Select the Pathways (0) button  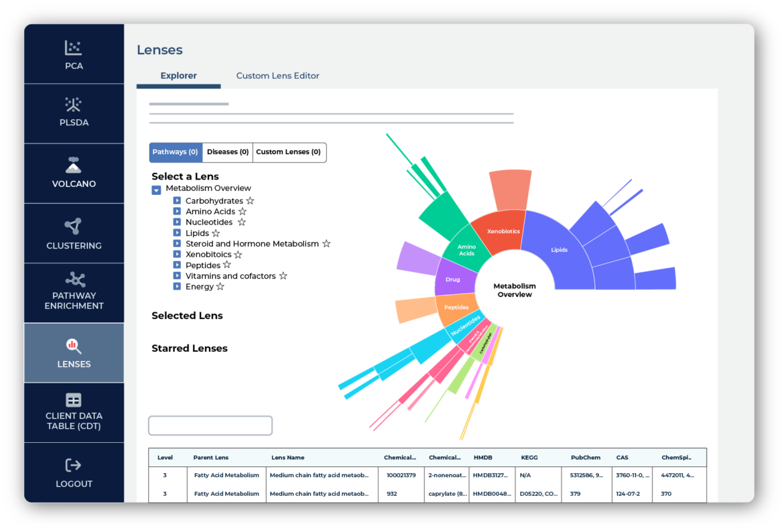[x=175, y=152]
